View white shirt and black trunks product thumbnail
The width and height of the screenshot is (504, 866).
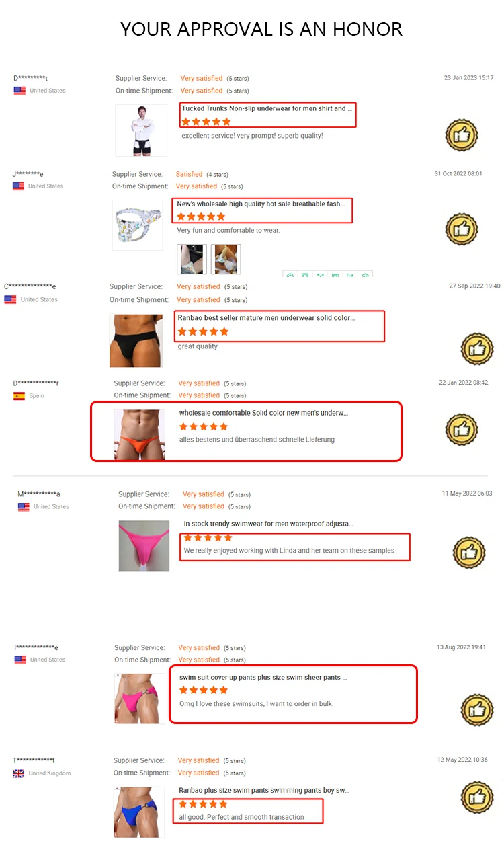[x=141, y=130]
